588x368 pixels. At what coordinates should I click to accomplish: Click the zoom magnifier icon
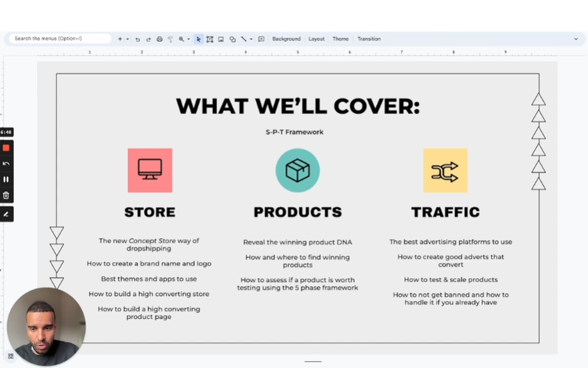click(182, 39)
